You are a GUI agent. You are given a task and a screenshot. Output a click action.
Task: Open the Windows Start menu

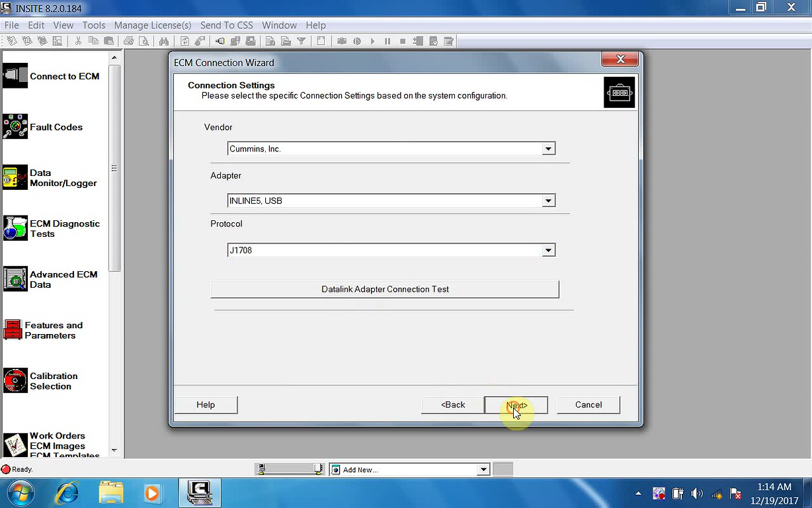coord(22,493)
